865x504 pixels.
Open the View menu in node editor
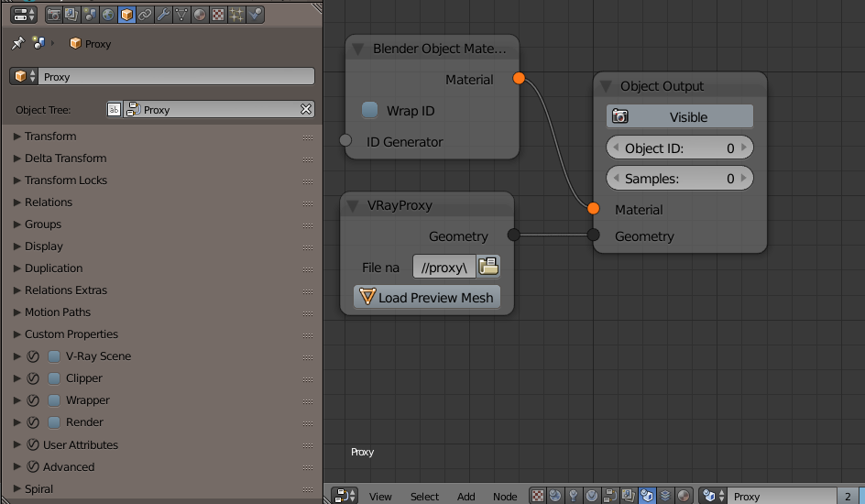click(x=380, y=497)
